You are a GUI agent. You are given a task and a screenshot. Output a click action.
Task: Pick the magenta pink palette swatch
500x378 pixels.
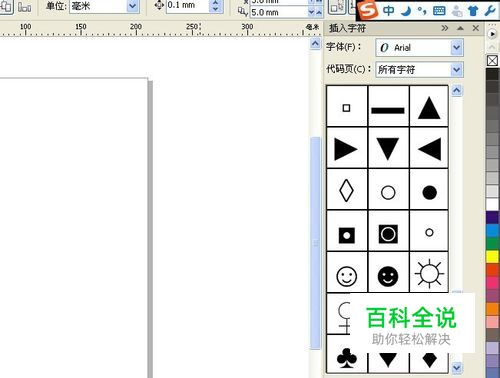(x=492, y=283)
